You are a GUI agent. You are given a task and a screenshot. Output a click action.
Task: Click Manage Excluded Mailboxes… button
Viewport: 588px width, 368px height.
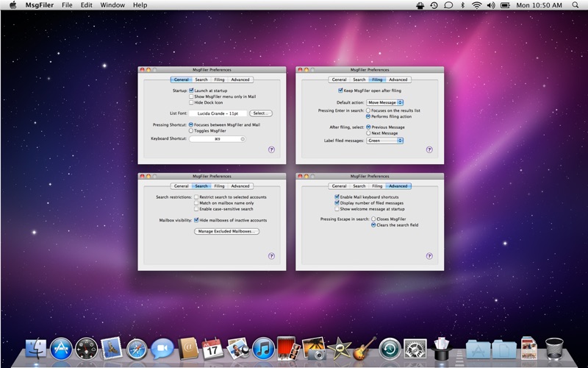coord(226,231)
